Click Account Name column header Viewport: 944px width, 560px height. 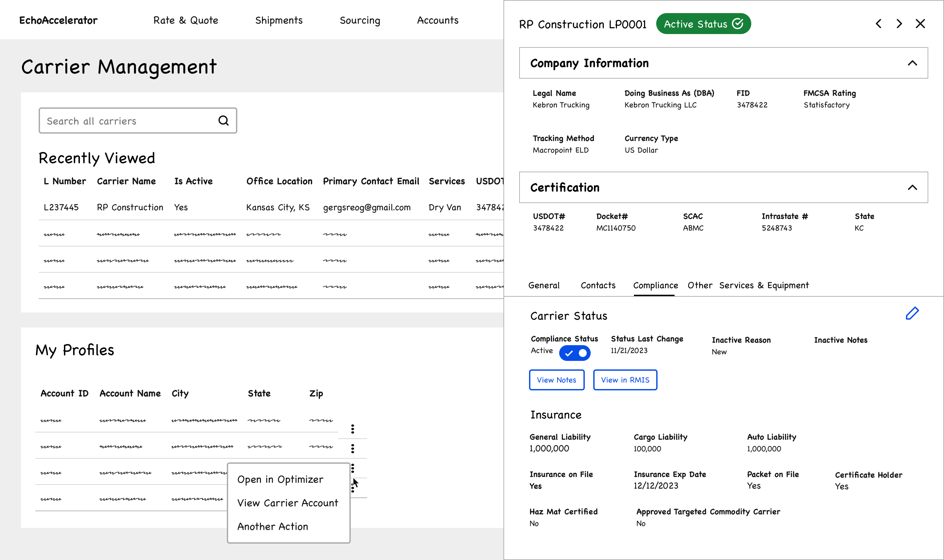(x=130, y=393)
